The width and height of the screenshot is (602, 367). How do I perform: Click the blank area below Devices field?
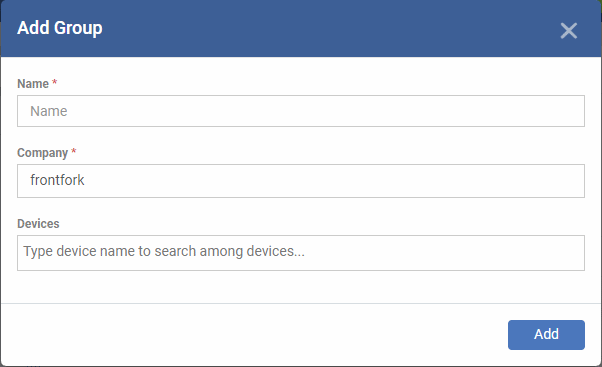(x=301, y=287)
